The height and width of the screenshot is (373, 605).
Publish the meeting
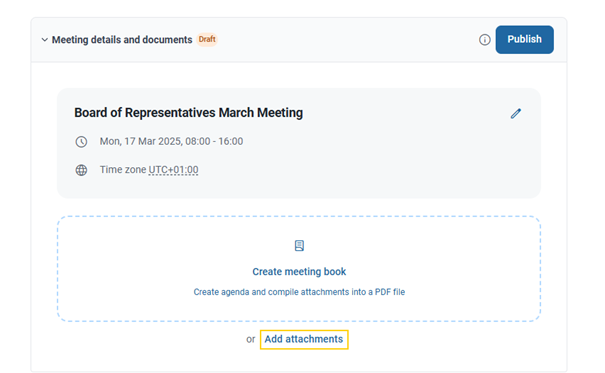click(x=524, y=39)
